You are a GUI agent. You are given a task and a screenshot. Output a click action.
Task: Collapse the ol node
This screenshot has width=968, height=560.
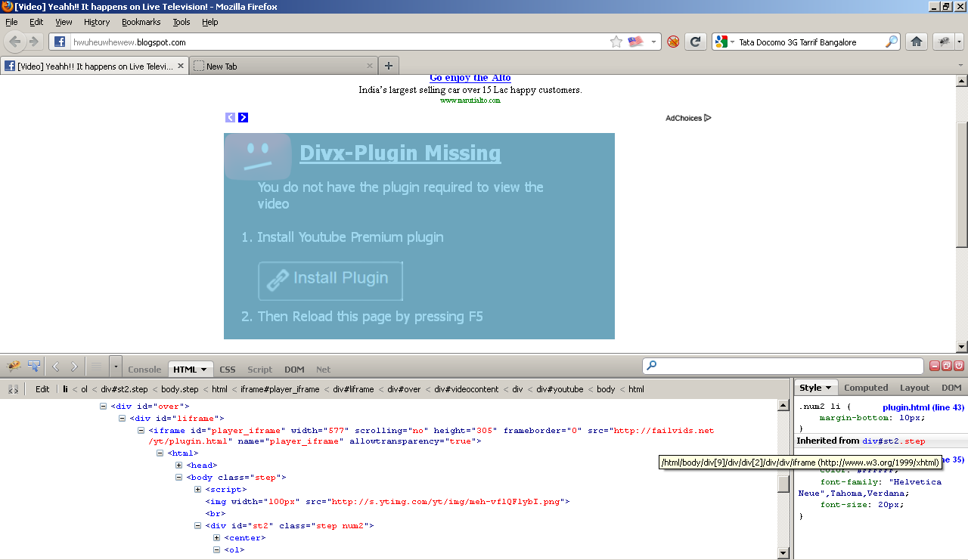(217, 549)
